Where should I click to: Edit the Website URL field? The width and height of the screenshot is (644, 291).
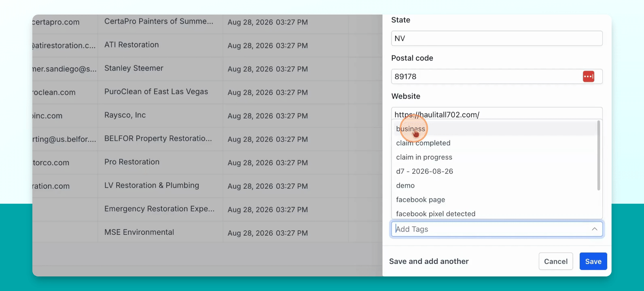click(497, 114)
